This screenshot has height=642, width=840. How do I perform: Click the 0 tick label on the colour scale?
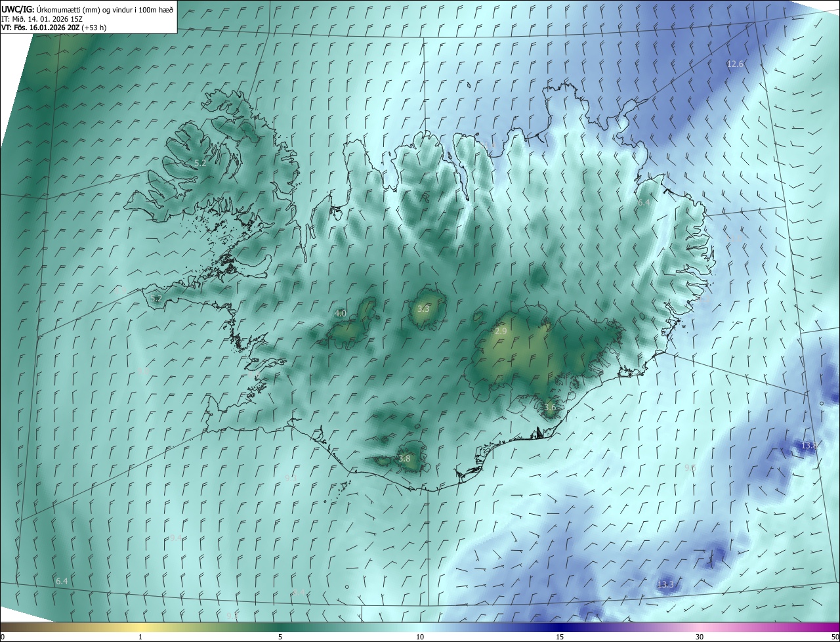tap(3, 637)
